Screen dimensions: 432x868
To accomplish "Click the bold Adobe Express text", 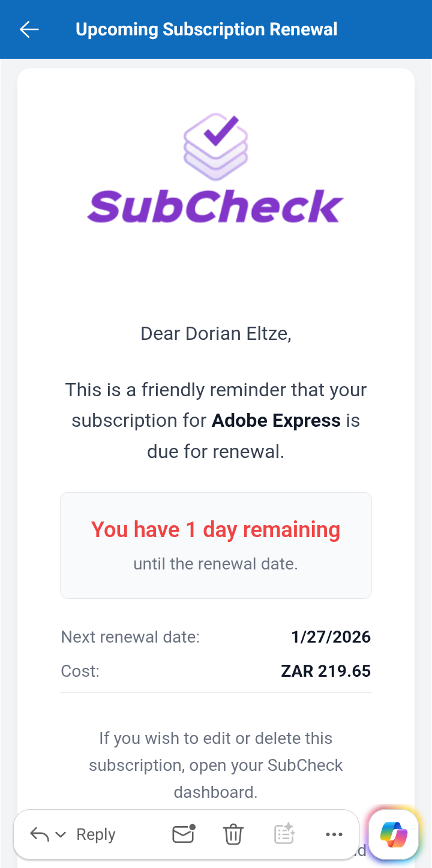I will click(276, 420).
